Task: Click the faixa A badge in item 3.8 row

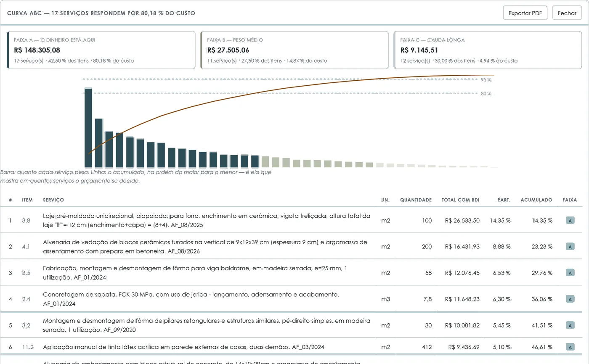Action: (570, 221)
